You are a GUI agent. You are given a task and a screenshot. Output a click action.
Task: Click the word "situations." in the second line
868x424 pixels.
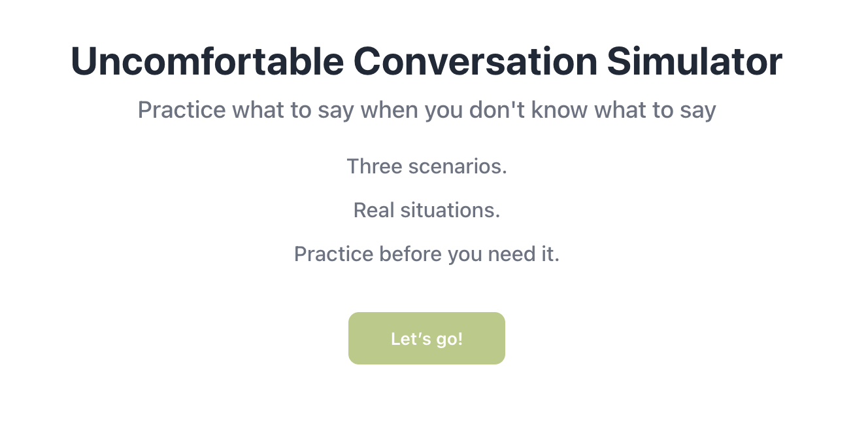tap(450, 210)
